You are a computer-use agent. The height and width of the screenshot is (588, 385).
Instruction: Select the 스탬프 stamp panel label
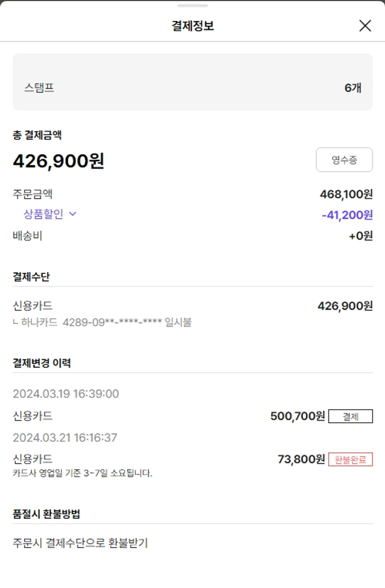coord(39,88)
